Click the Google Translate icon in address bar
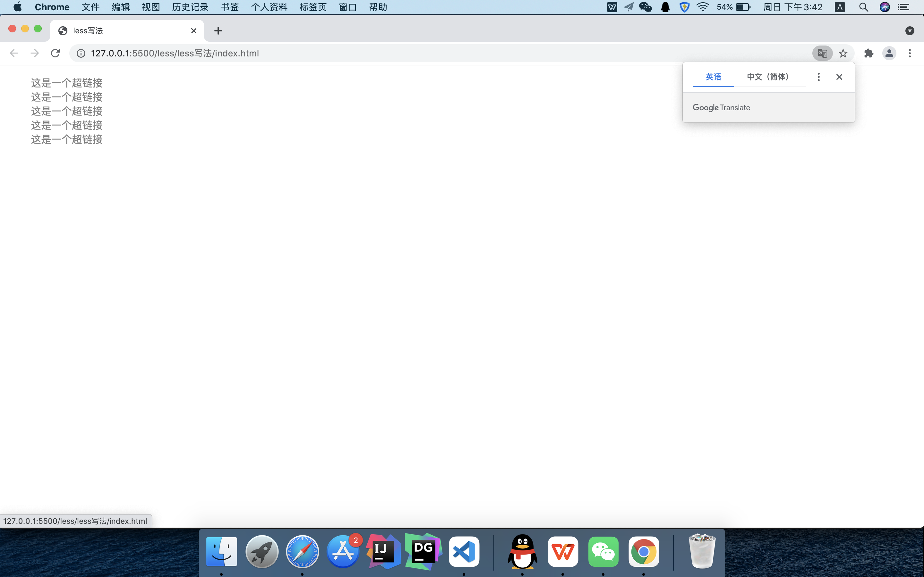The width and height of the screenshot is (924, 577). tap(822, 53)
